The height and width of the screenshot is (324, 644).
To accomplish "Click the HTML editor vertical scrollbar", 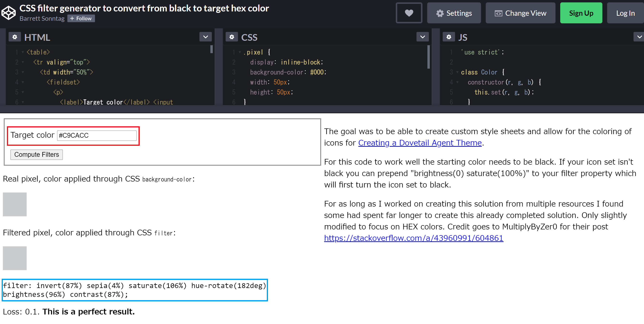I will [212, 49].
